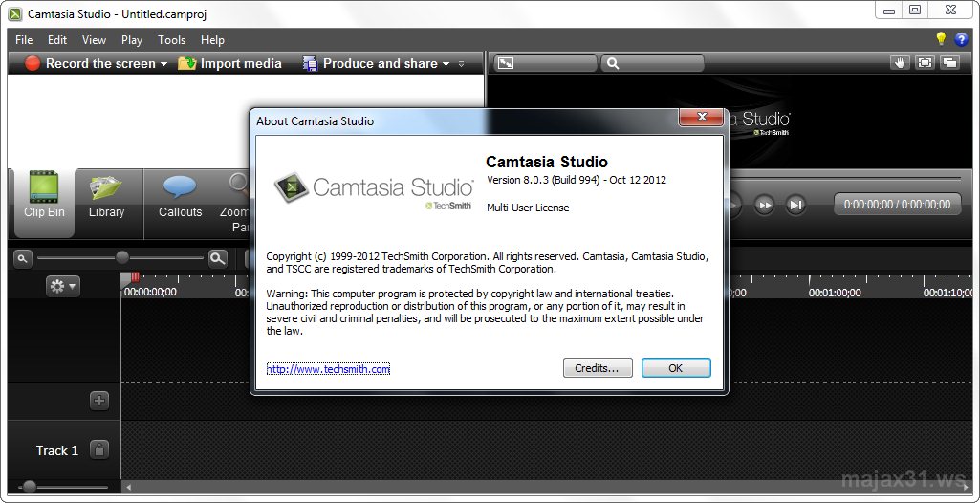Open the Help menu
Screen dimensions: 980x503
[212, 40]
